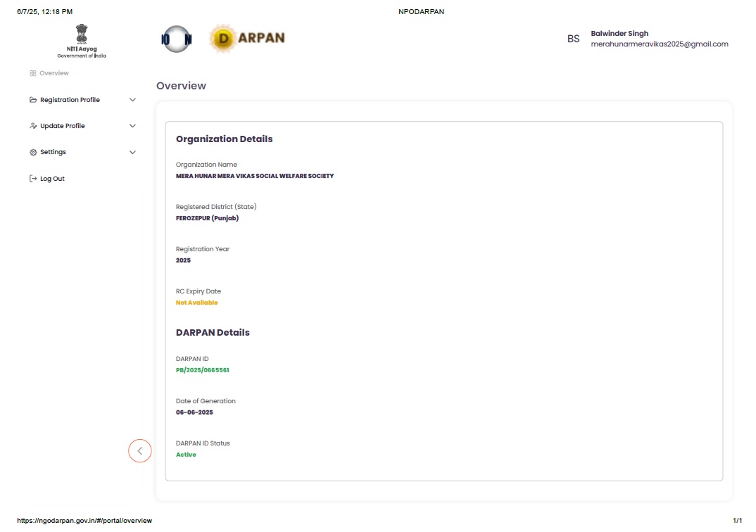Click the 6/7/25, 12:18 PM timestamp
Image resolution: width=756 pixels, height=532 pixels.
(x=45, y=11)
